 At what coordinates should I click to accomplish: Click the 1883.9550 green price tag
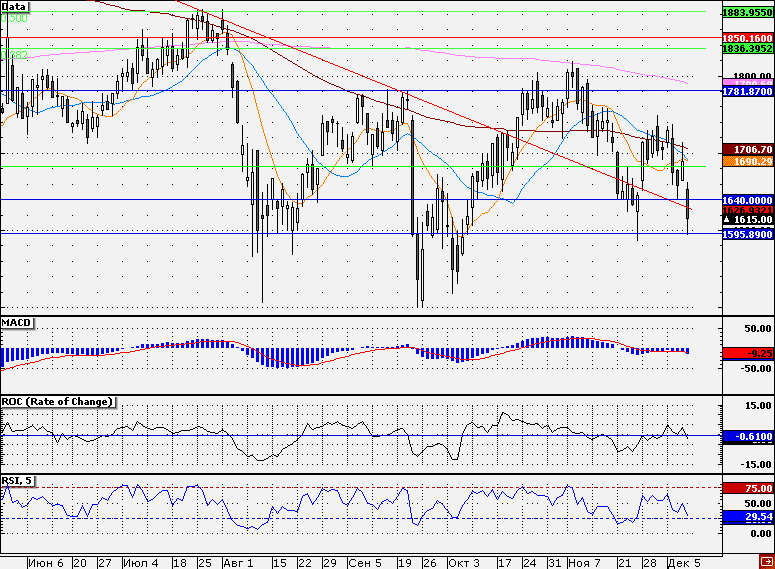[747, 13]
